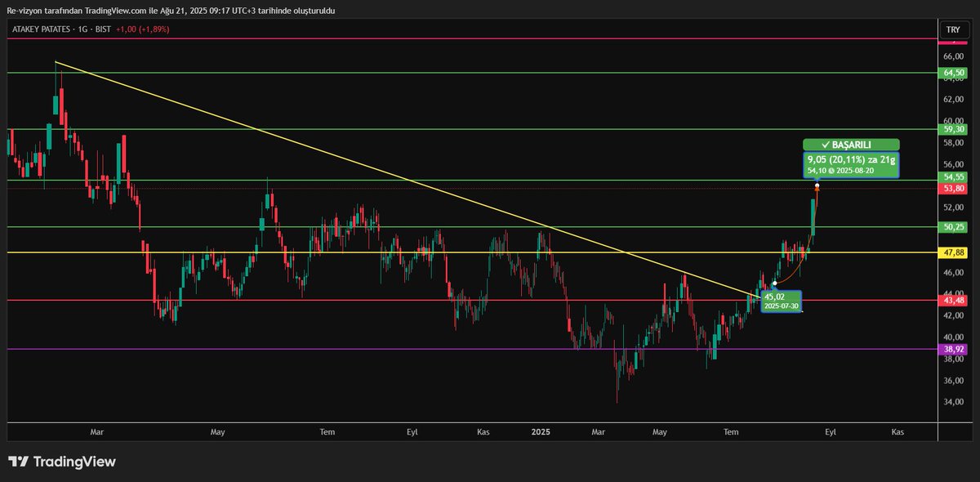Click the 50,25 green price tag
The width and height of the screenshot is (980, 482).
click(x=954, y=227)
